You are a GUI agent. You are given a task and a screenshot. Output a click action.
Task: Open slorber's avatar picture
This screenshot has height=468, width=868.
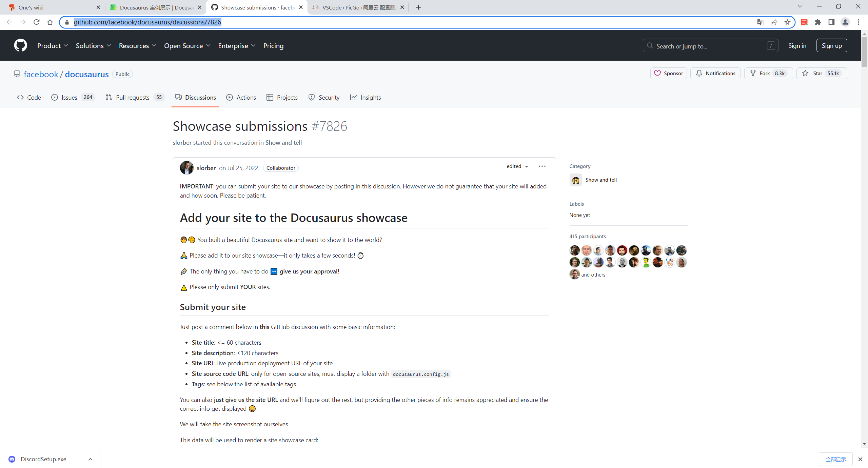click(x=186, y=168)
